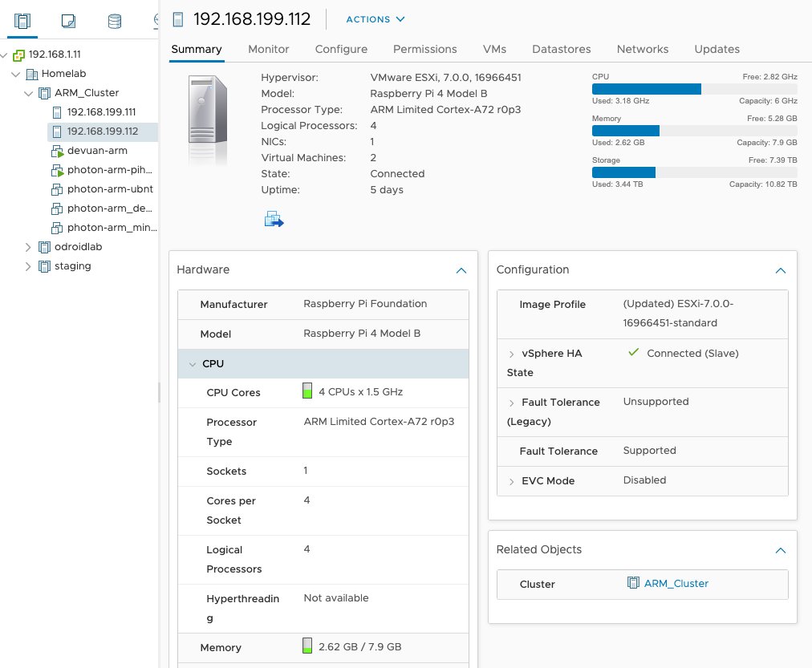Open Storage inventory view icon

pos(115,21)
